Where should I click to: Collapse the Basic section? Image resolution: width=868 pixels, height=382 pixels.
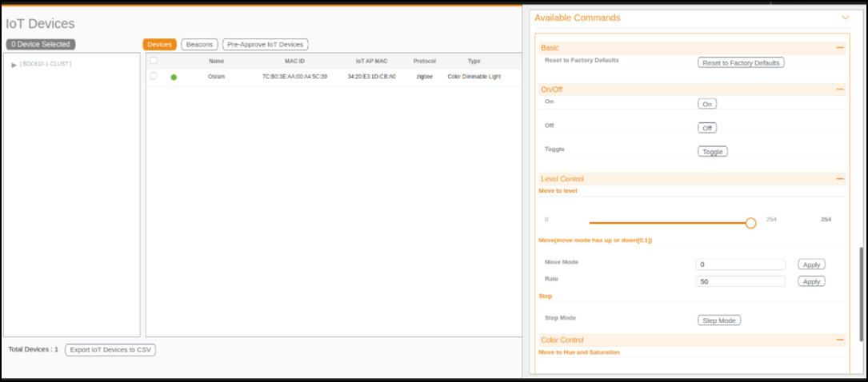coord(840,48)
